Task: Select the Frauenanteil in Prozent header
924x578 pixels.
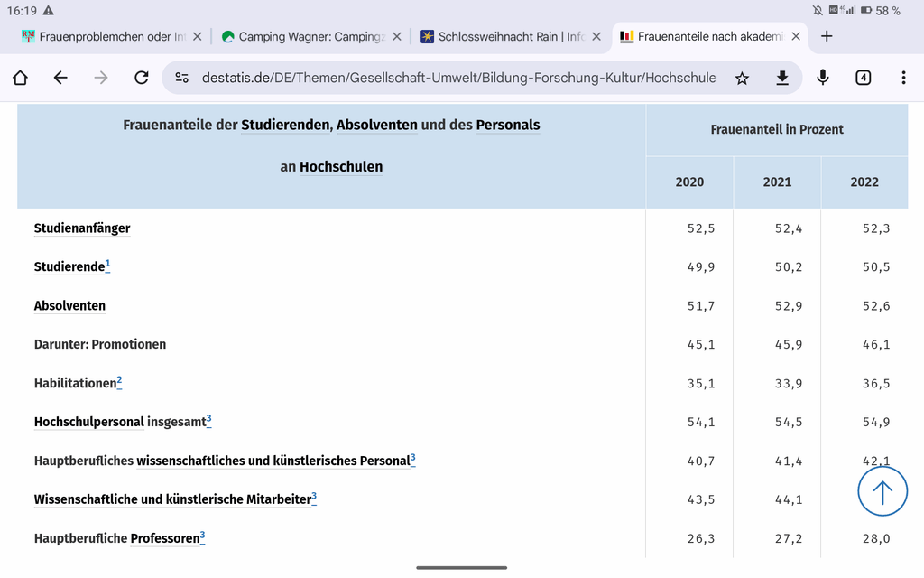Action: point(777,130)
